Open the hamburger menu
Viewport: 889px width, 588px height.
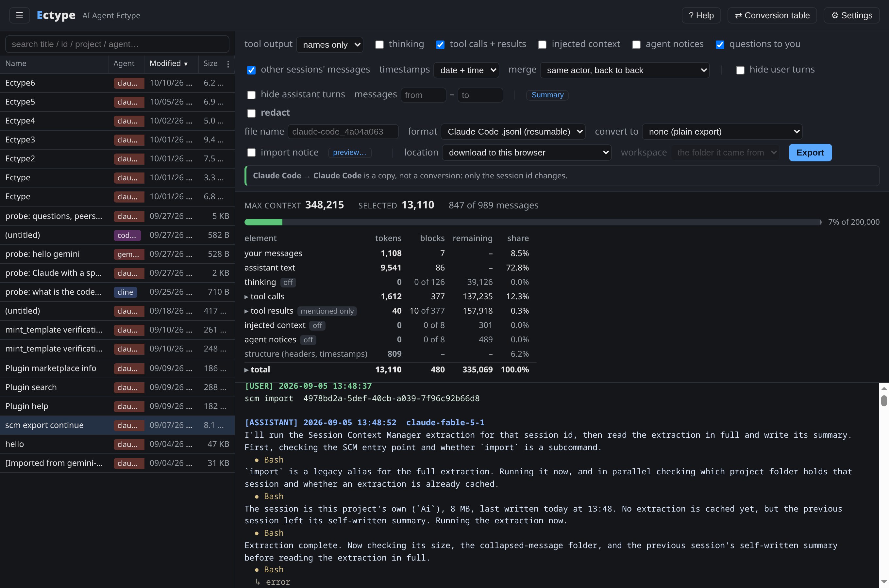click(20, 15)
